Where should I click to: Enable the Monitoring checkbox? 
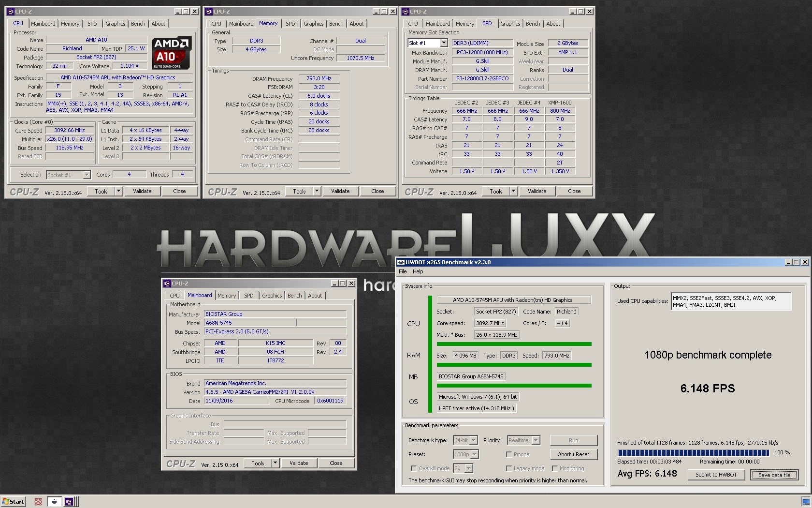pyautogui.click(x=555, y=468)
